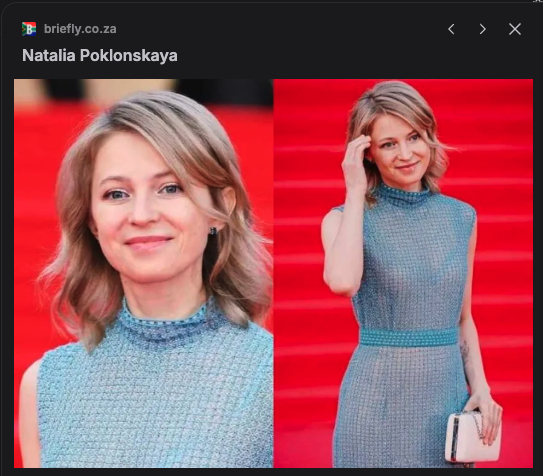Click the briefly.co.za site favicon
Screen dimensions: 543x476
coord(29,29)
